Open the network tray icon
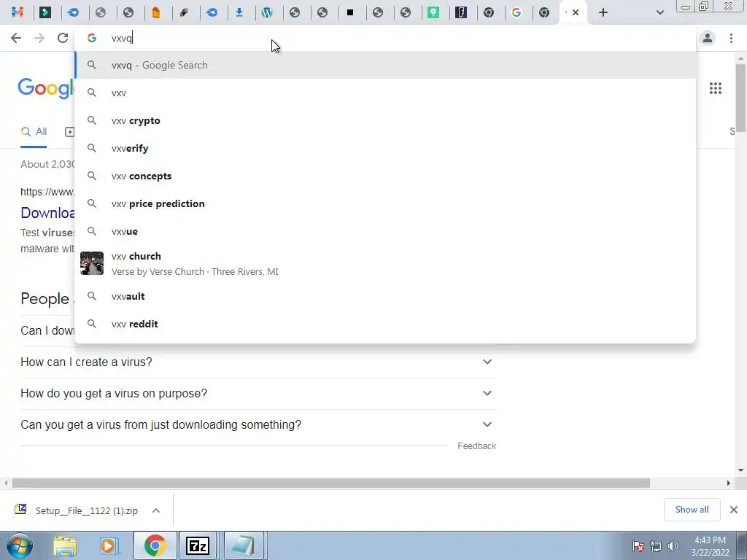Image resolution: width=747 pixels, height=560 pixels. pyautogui.click(x=656, y=545)
